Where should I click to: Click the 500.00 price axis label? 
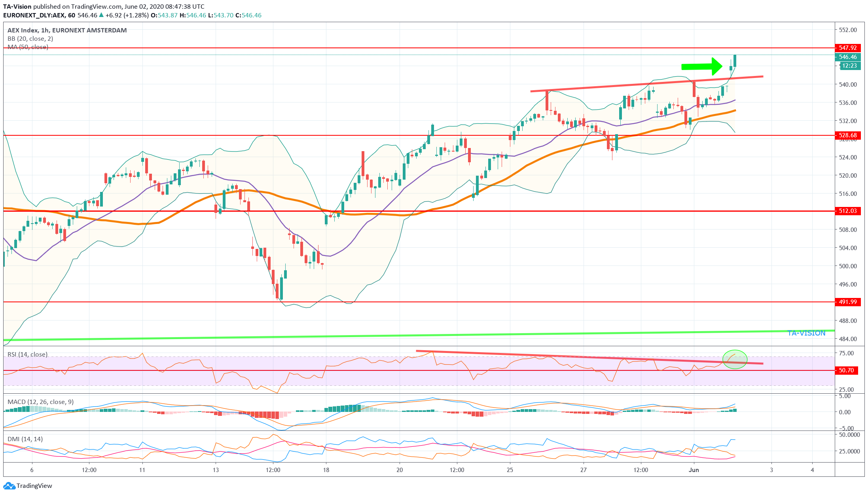pos(848,266)
